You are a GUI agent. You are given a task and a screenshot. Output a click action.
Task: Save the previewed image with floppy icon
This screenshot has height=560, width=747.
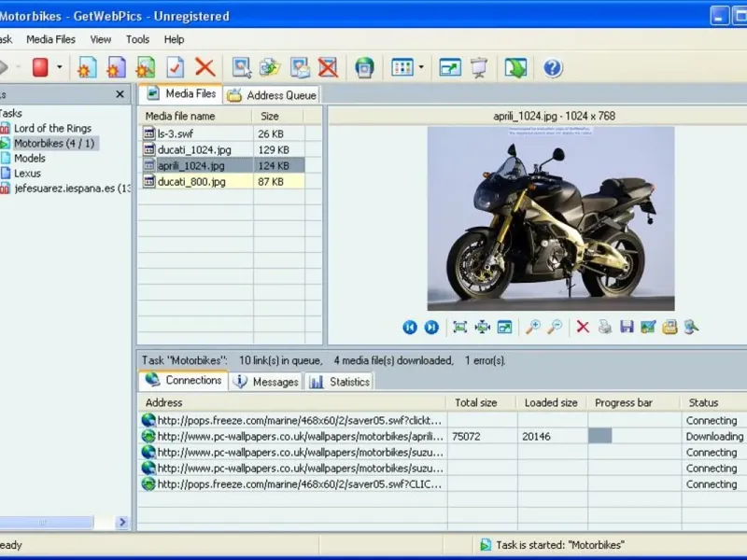(627, 327)
